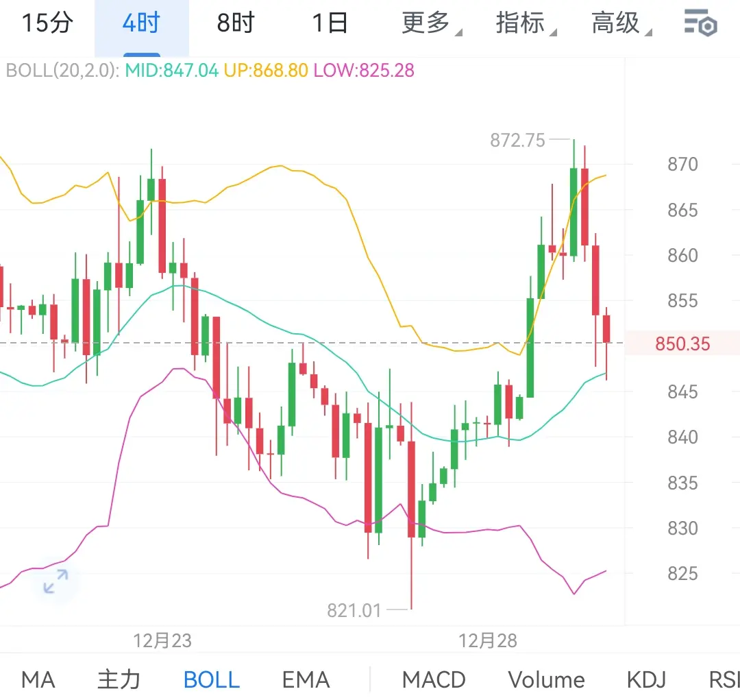Image resolution: width=740 pixels, height=700 pixels.
Task: Show the RSI sub-indicator
Action: (724, 680)
